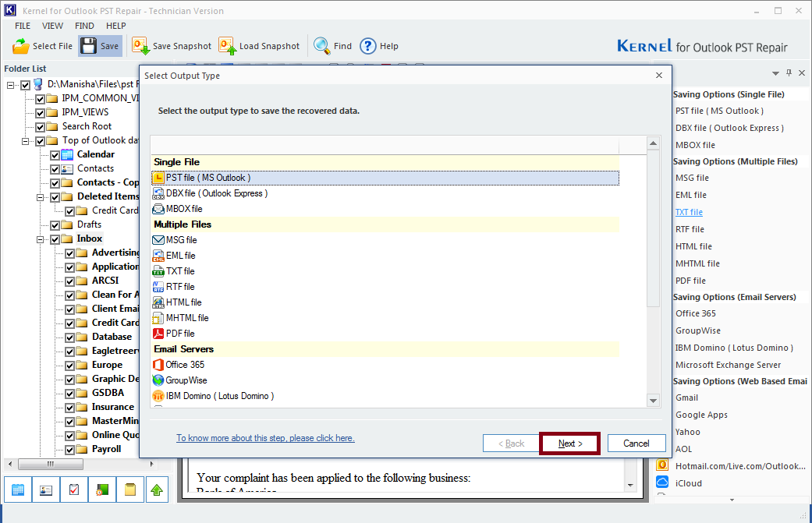Collapse the root D:\Manisha PST tree node
This screenshot has width=812, height=523.
tap(10, 85)
